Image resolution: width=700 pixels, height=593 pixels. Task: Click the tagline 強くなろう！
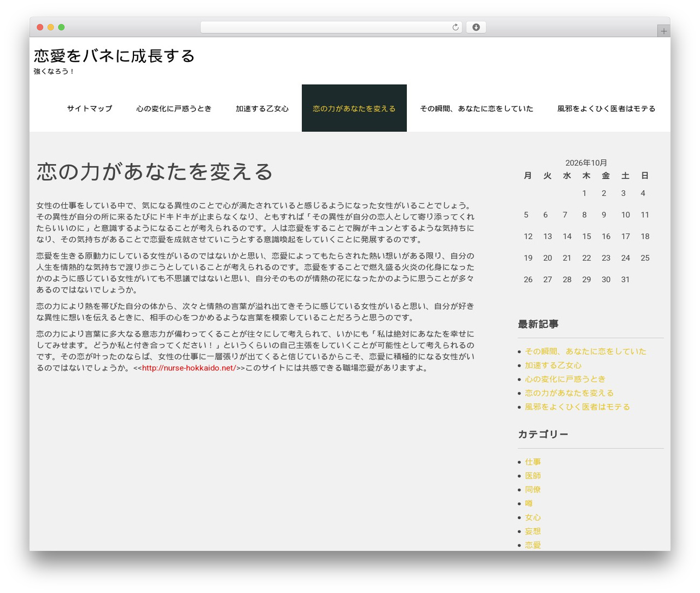(x=54, y=71)
